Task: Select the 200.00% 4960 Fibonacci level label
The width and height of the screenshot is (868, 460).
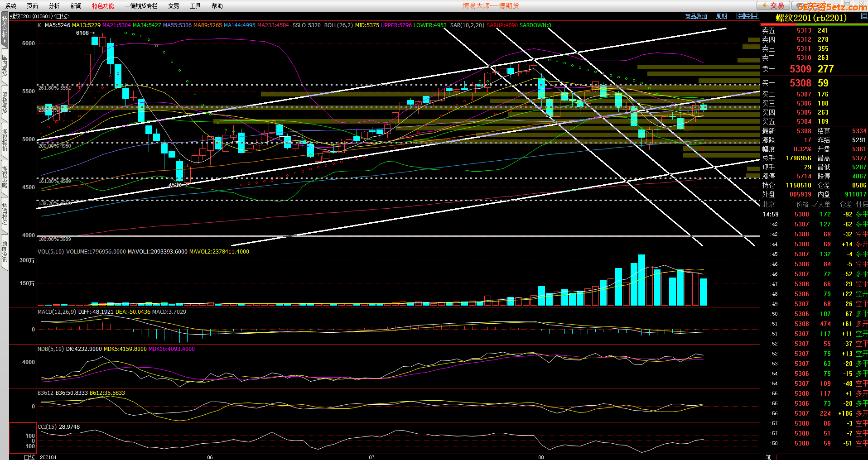Action: click(x=54, y=146)
